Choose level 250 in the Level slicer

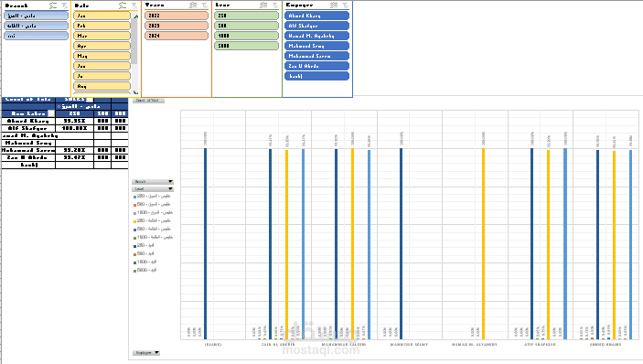coord(246,16)
